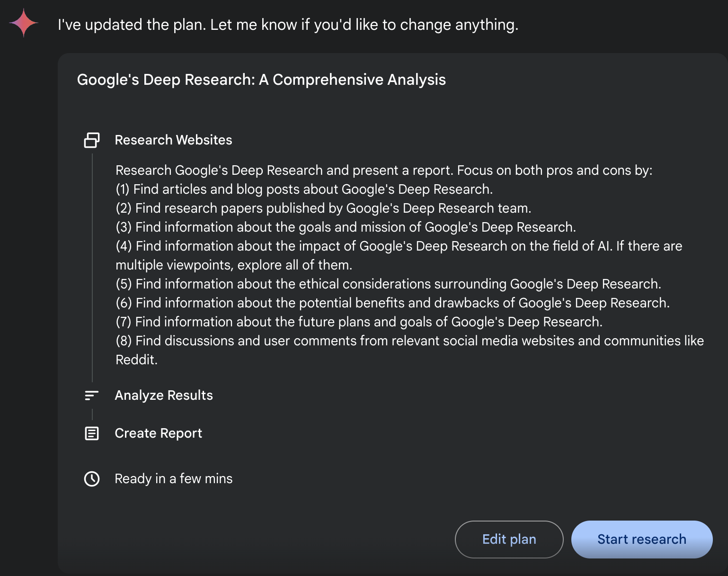Click step (5) about ethical considerations
This screenshot has width=728, height=576.
pos(389,284)
